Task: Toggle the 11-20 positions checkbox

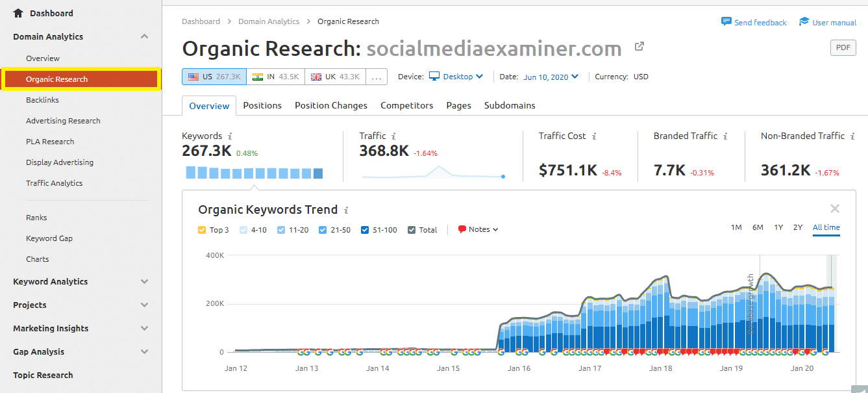Action: click(281, 230)
